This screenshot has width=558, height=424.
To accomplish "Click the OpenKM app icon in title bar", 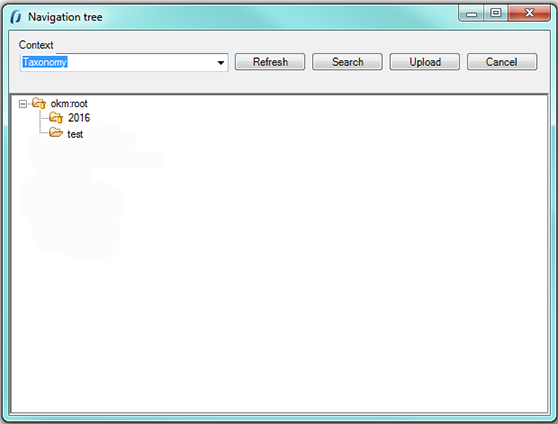I will (x=16, y=17).
